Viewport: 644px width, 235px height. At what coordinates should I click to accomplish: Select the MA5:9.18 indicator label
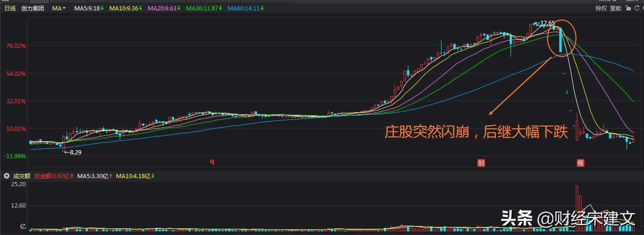point(89,9)
